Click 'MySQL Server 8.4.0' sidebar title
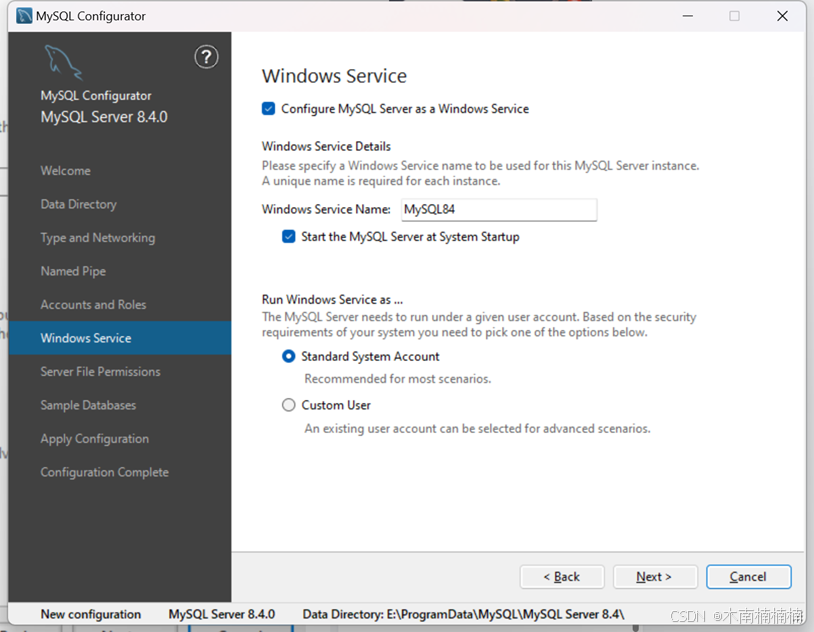Viewport: 814px width, 632px height. point(104,117)
